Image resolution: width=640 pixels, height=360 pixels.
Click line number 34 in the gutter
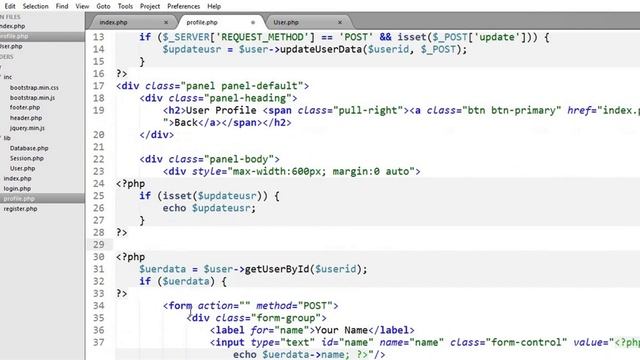[x=98, y=306]
